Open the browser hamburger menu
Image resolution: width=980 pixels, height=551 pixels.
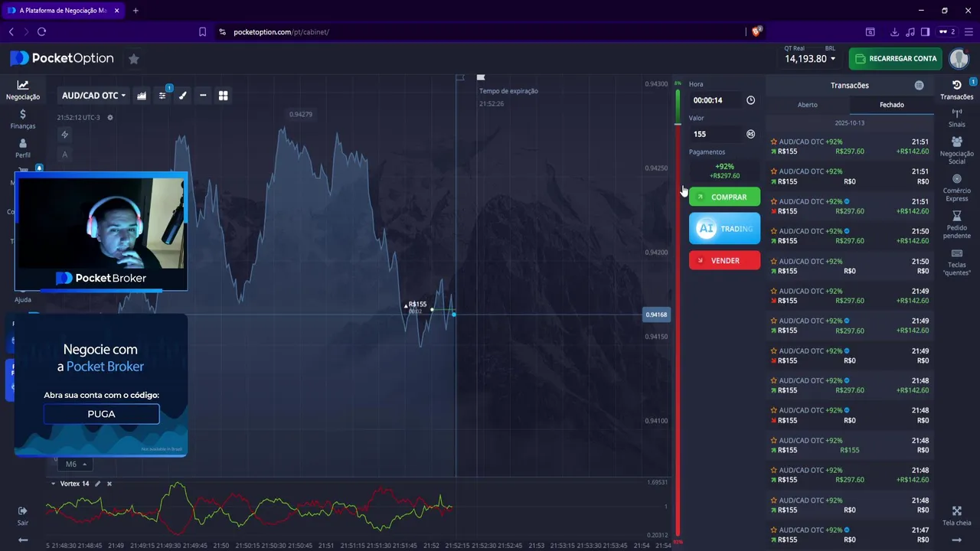coord(969,32)
